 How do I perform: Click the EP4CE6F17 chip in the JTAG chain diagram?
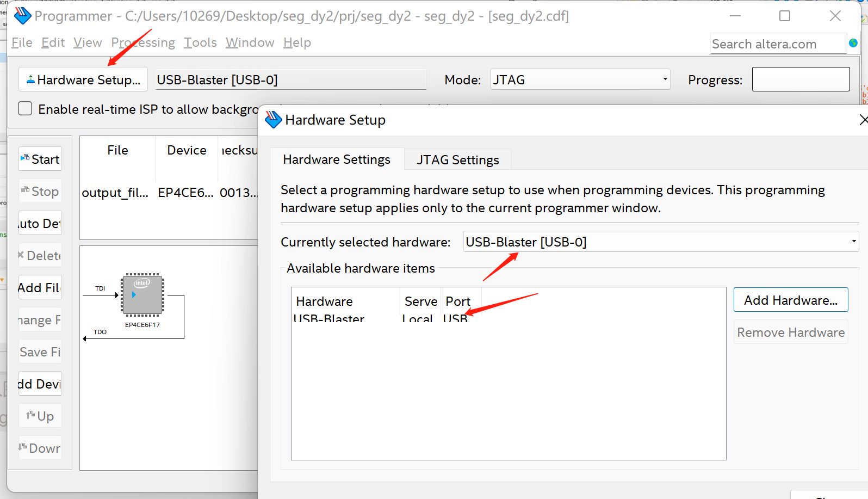(x=142, y=294)
